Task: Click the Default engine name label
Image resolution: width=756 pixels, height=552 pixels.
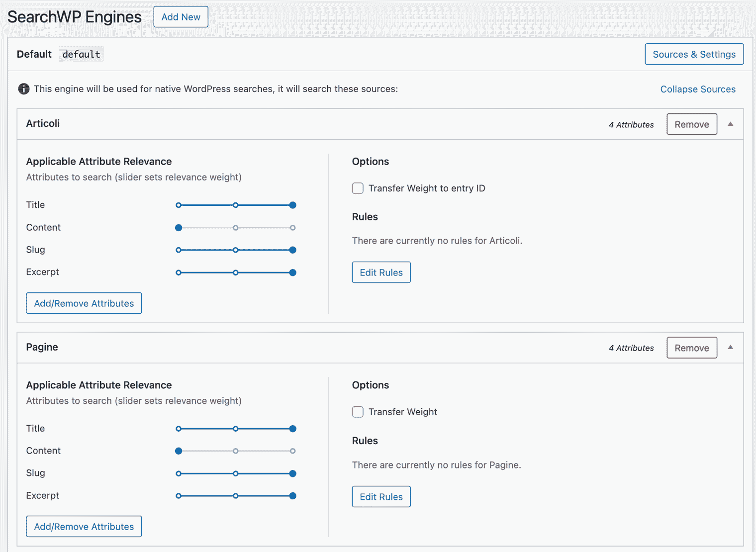Action: [x=34, y=54]
